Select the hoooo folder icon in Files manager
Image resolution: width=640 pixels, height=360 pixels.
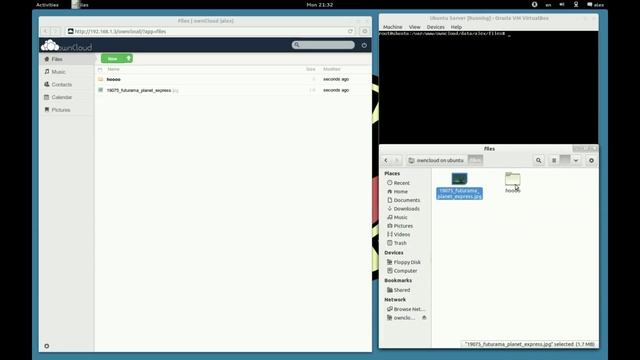(513, 179)
